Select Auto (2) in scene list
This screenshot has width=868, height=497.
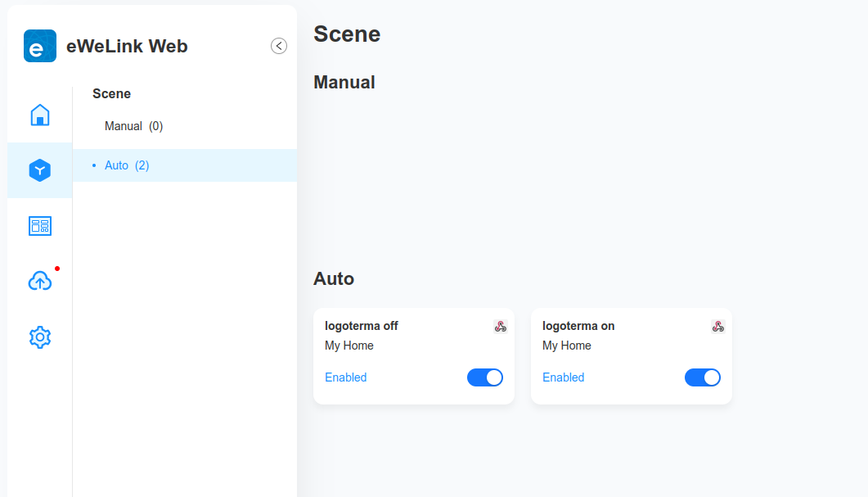click(185, 165)
